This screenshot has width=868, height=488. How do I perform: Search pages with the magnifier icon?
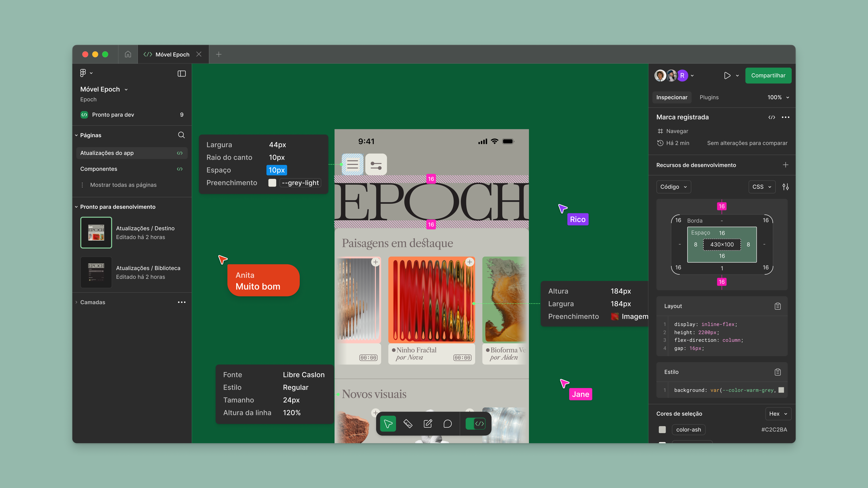tap(181, 135)
